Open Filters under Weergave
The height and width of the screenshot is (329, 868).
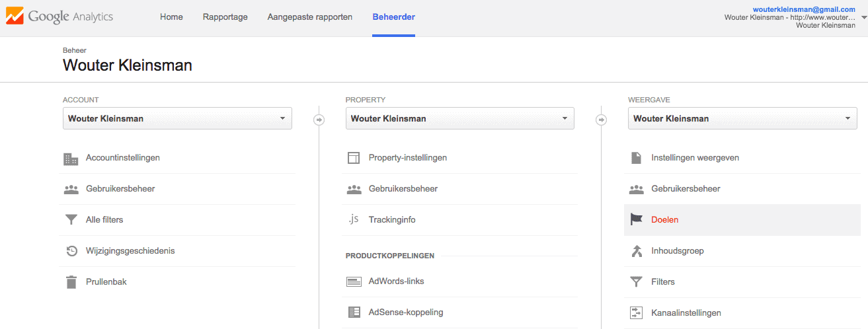tap(663, 282)
